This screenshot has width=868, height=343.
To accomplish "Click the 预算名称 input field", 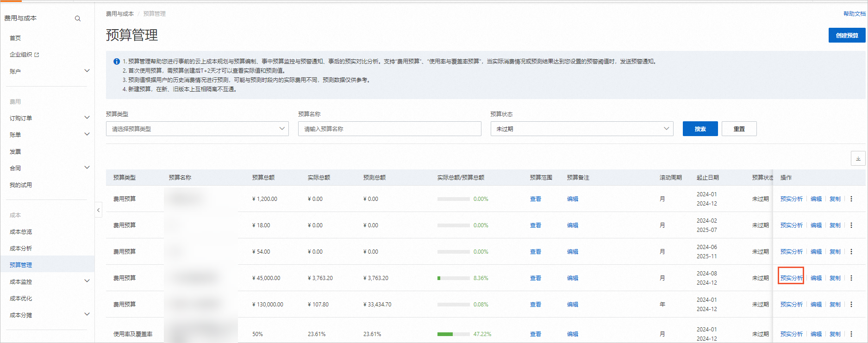I will (389, 129).
